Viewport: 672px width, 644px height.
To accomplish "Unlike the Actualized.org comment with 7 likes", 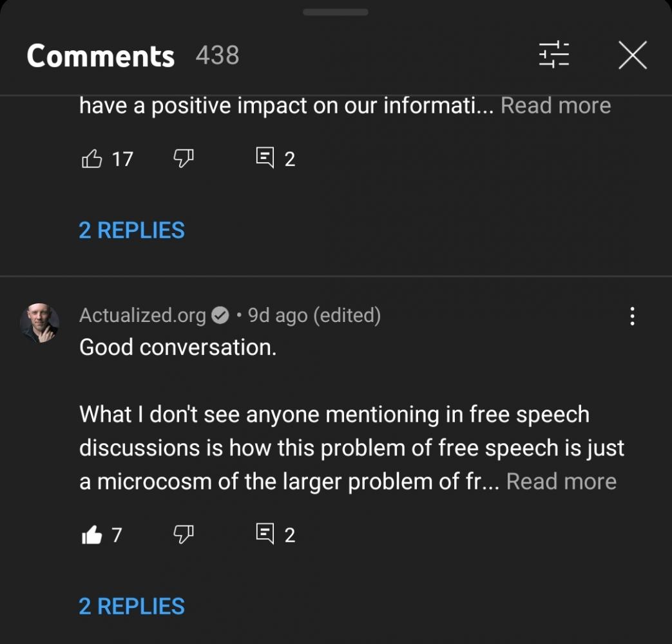I will pyautogui.click(x=92, y=535).
